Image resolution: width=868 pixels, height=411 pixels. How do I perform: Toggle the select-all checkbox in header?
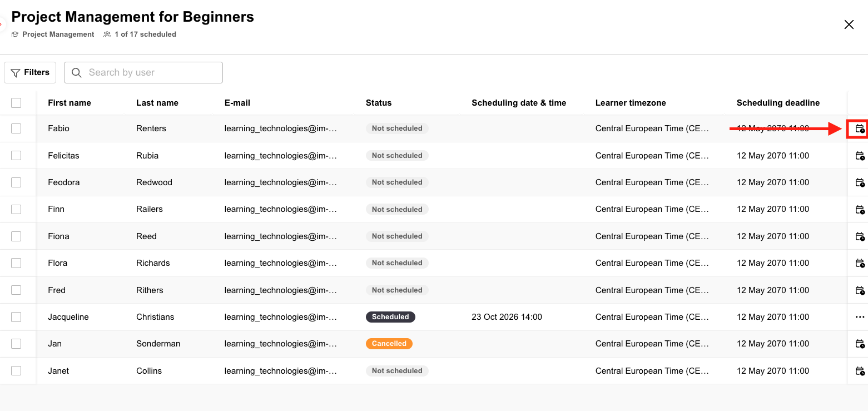point(16,103)
